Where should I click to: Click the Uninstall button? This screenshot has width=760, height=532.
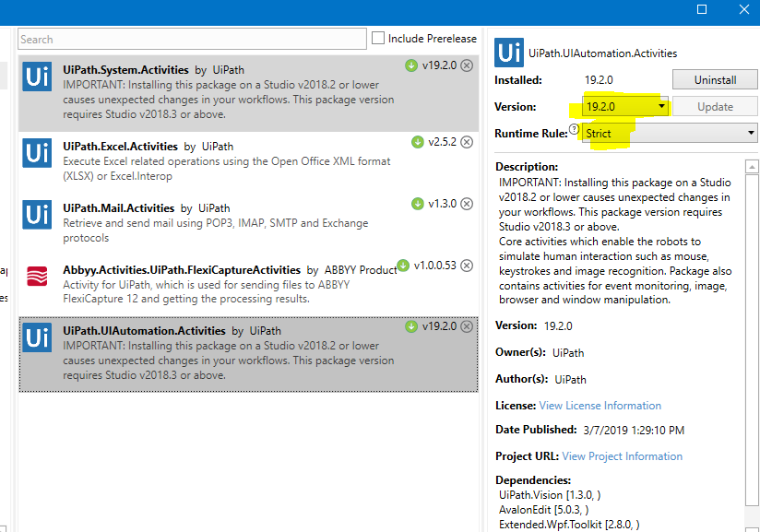pyautogui.click(x=715, y=80)
